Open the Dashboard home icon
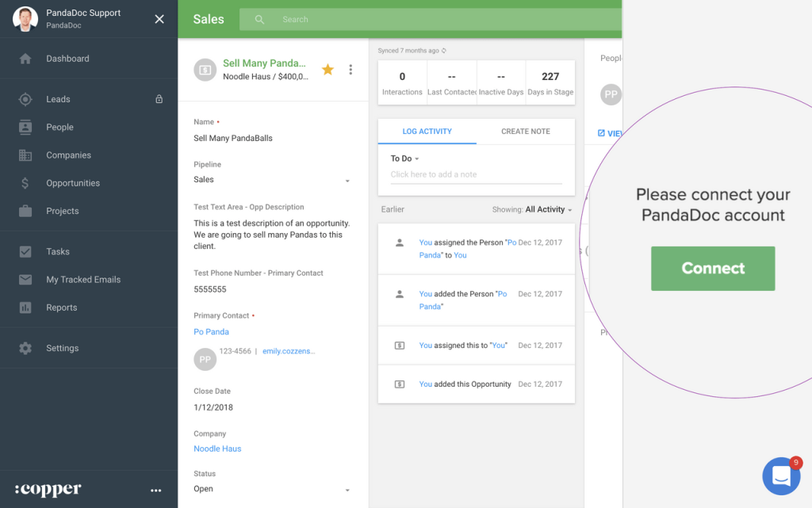 (x=25, y=59)
